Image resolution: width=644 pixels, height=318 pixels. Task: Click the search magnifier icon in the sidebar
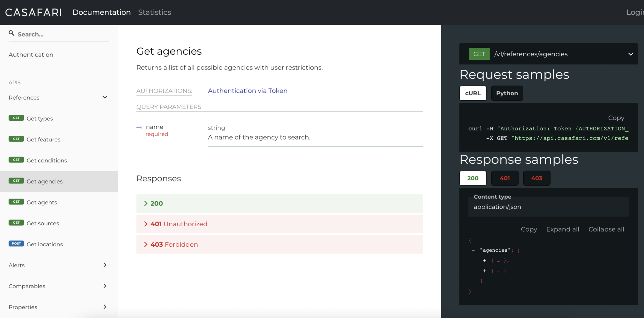coord(12,33)
